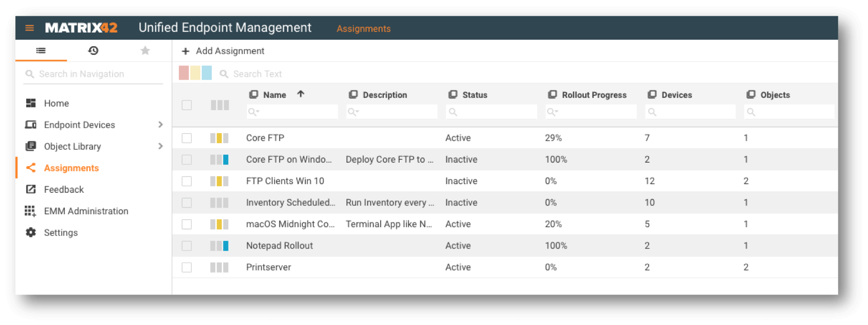Viewport: 868px width, 325px height.
Task: Check the Core FTP row checkbox
Action: point(186,138)
